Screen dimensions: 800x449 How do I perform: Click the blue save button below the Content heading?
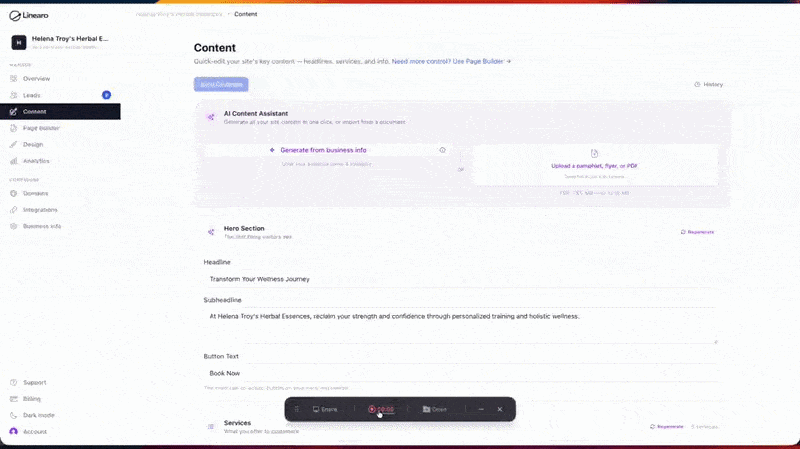pos(221,84)
